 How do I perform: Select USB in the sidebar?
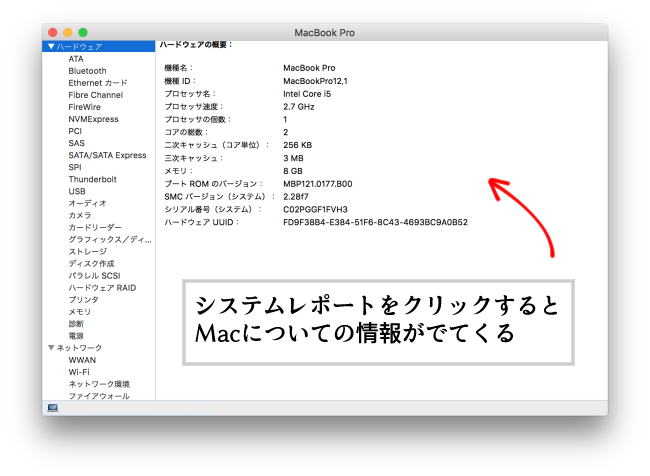(x=77, y=191)
